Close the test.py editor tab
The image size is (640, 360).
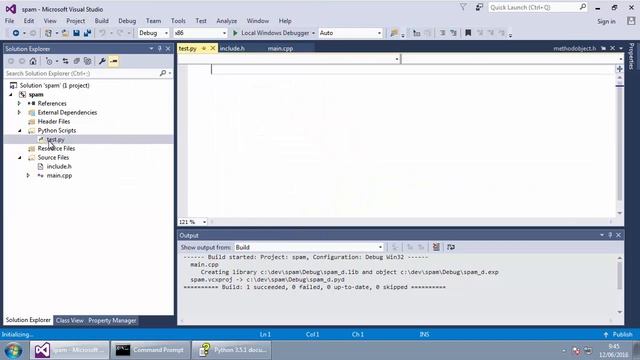point(213,48)
